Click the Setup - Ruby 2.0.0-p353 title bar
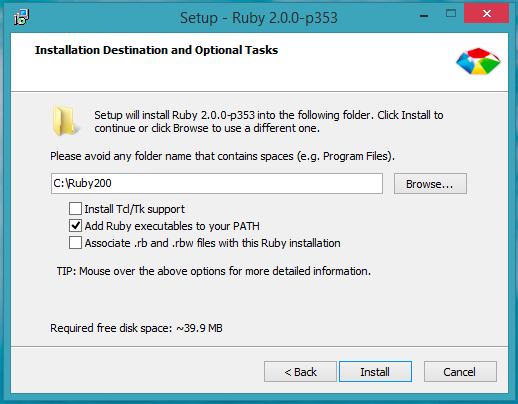Viewport: 518px width, 404px height. (x=259, y=18)
